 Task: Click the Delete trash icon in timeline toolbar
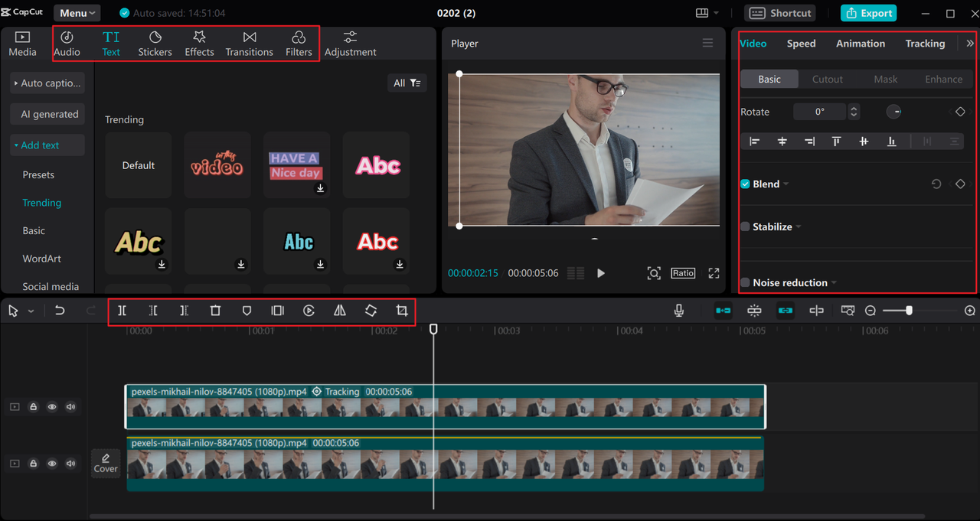(215, 311)
